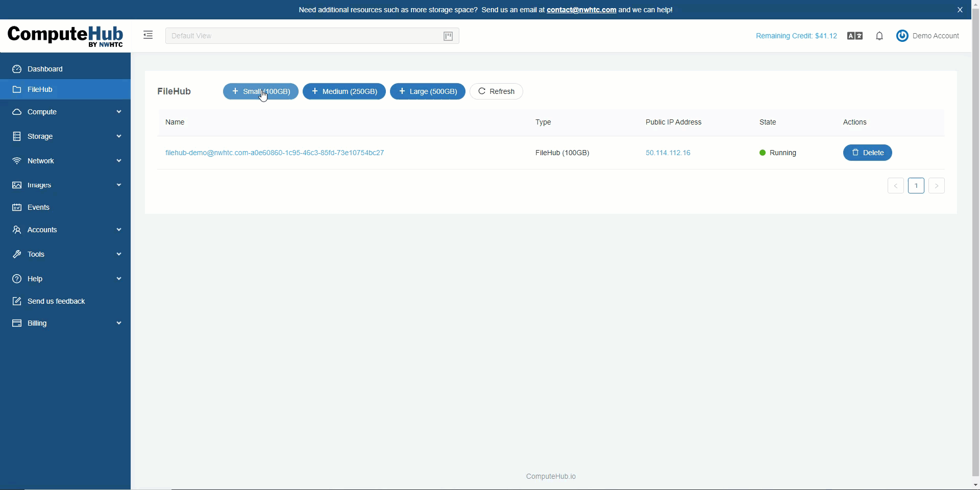
Task: Click the Public IP Address column header
Action: [x=673, y=122]
